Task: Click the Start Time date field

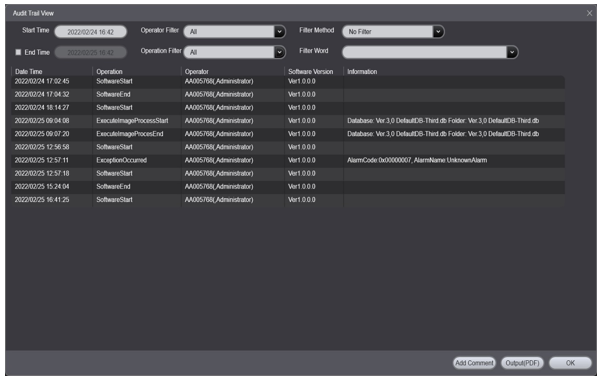Action: coord(91,32)
